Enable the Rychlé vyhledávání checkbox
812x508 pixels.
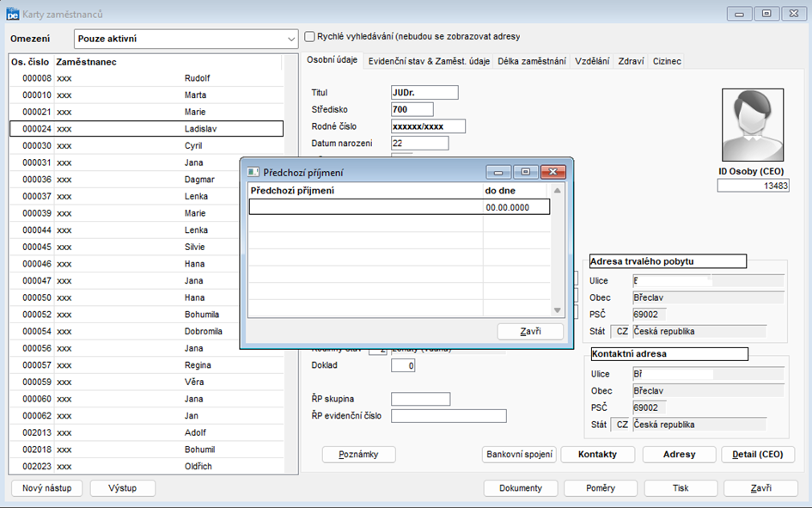[x=309, y=37]
